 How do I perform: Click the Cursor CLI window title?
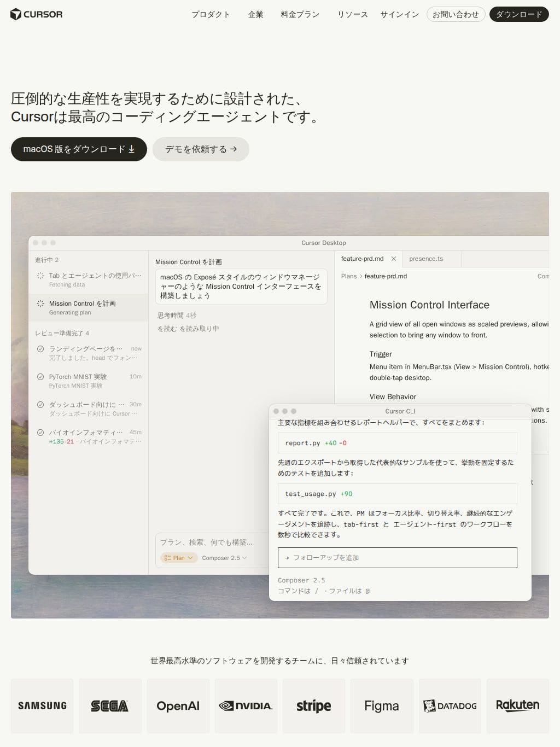[400, 411]
